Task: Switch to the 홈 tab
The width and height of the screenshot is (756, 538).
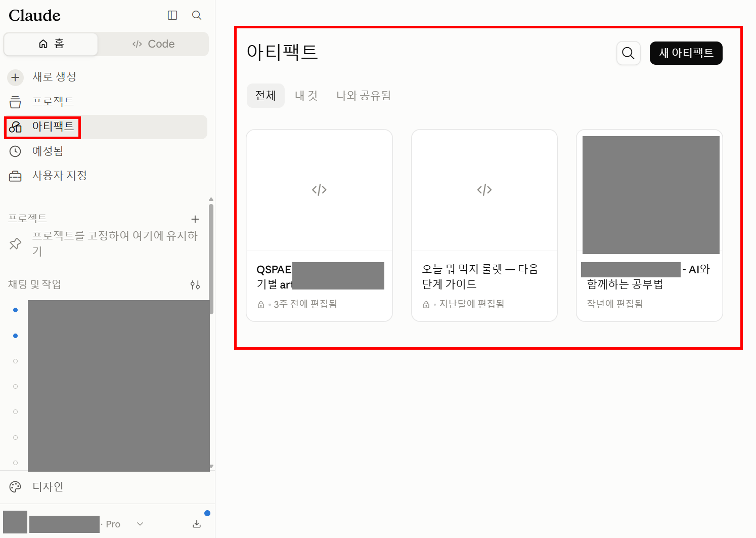Action: [x=51, y=44]
